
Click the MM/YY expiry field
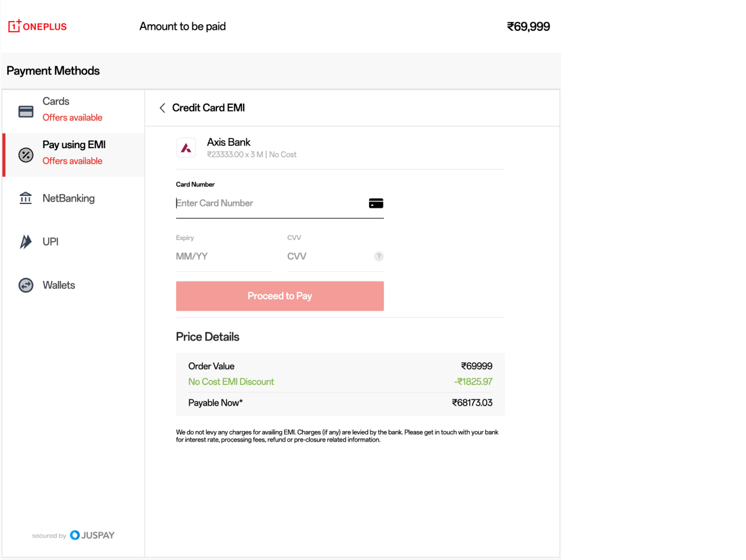tap(224, 256)
